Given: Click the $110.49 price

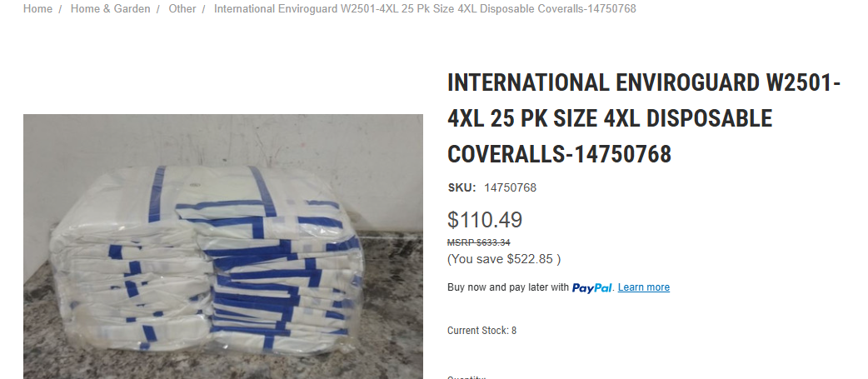Looking at the screenshot, I should coord(485,220).
